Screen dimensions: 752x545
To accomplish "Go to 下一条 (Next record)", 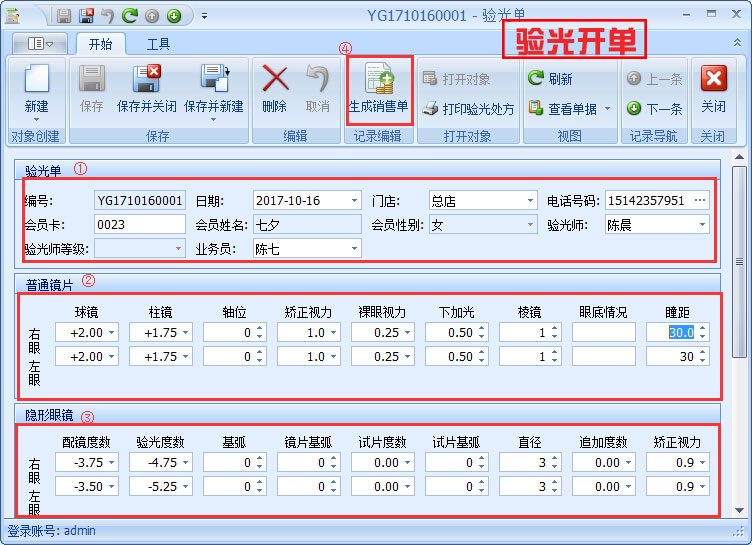I will pyautogui.click(x=655, y=109).
